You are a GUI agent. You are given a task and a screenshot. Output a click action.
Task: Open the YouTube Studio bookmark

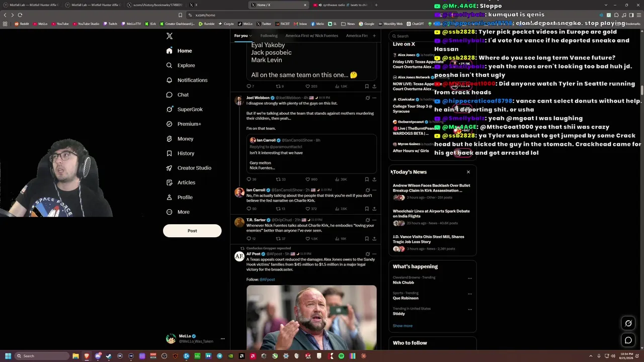(86, 24)
